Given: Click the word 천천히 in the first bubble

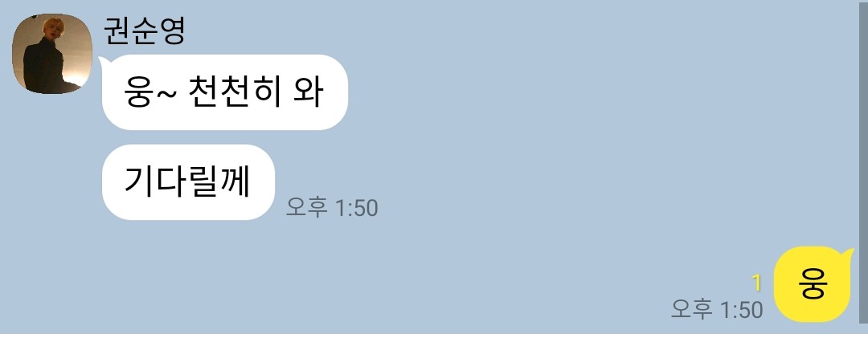Looking at the screenshot, I should pyautogui.click(x=234, y=92).
